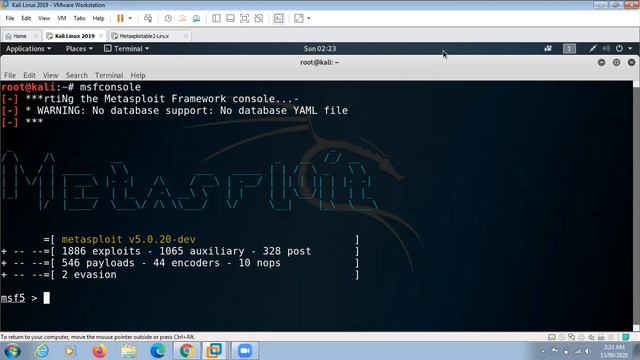Open Google Chrome from taskbar
This screenshot has width=640, height=360.
point(187,351)
